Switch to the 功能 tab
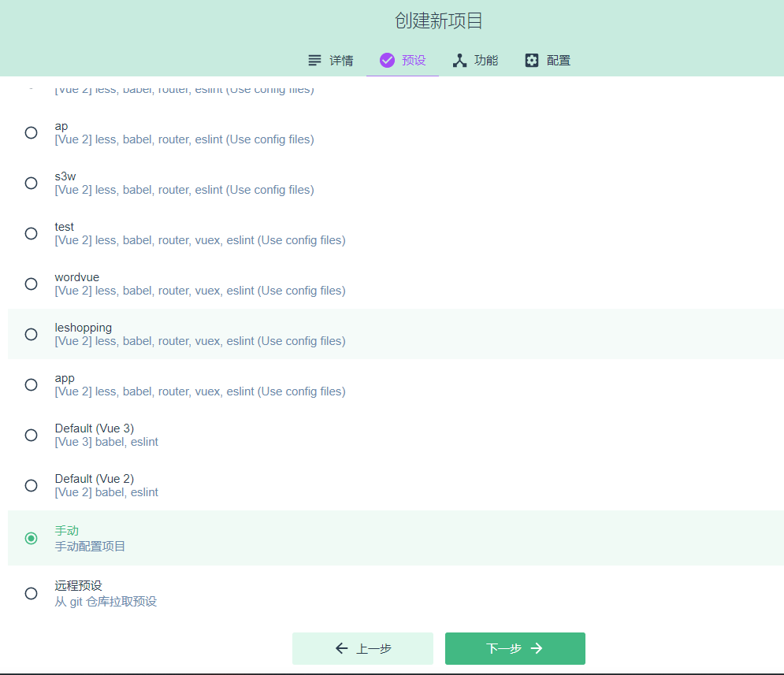 (475, 60)
